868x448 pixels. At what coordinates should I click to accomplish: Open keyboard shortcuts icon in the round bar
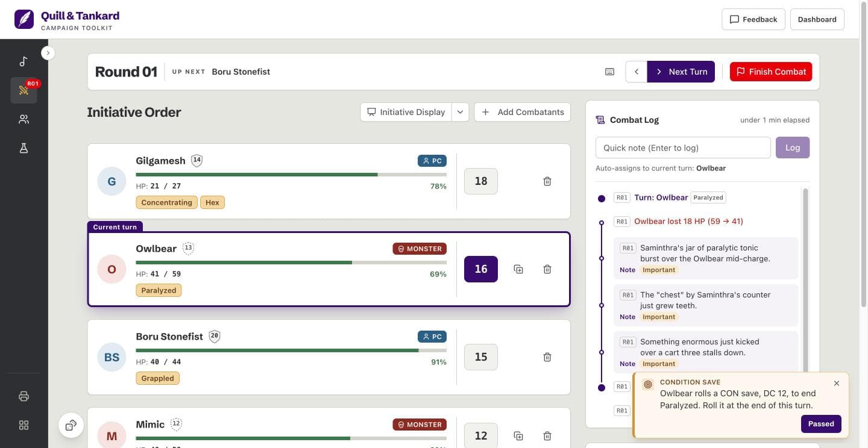[x=609, y=72]
